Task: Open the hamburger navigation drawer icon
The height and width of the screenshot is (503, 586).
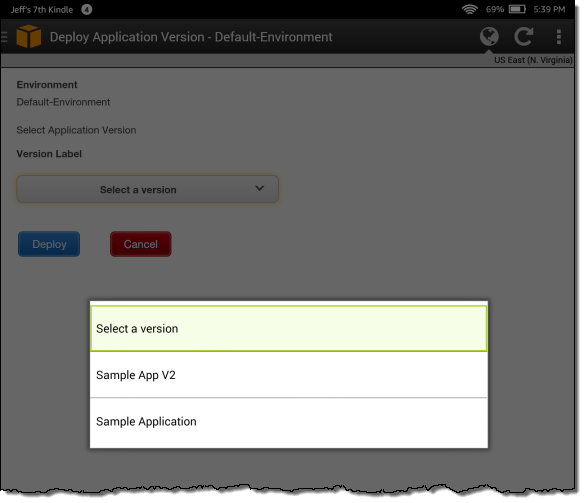Action: click(x=4, y=37)
